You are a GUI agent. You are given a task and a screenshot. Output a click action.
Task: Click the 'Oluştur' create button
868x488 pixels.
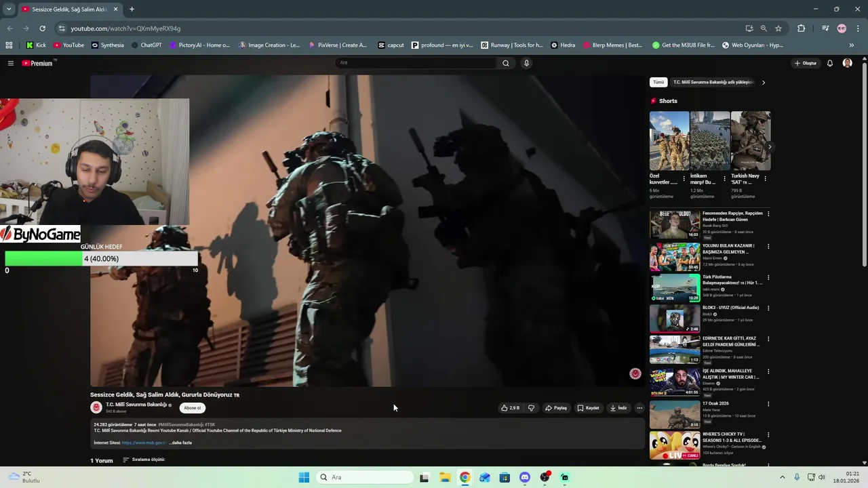(806, 63)
